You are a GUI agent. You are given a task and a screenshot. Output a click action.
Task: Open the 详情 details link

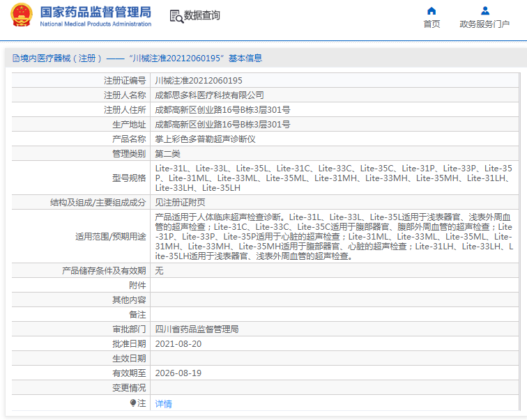coord(163,403)
